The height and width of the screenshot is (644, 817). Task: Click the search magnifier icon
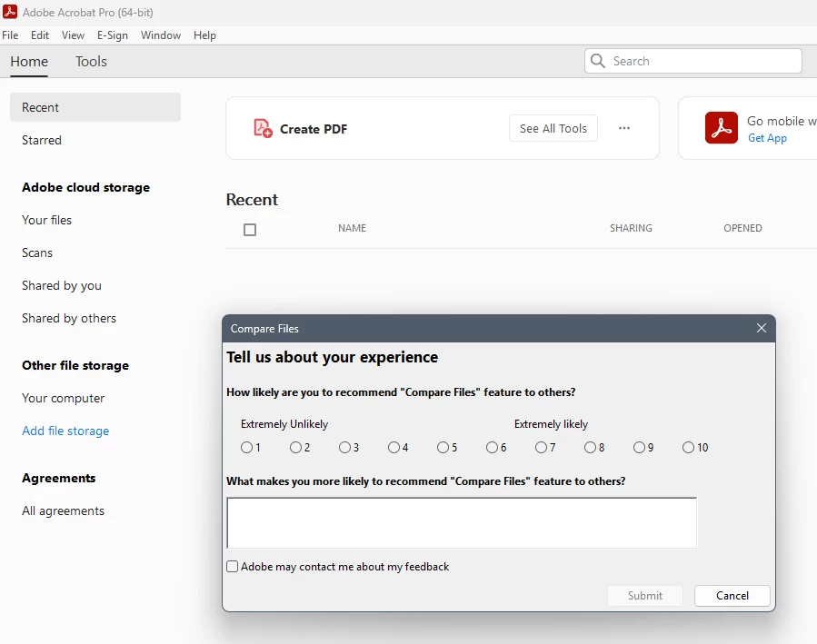(x=598, y=61)
